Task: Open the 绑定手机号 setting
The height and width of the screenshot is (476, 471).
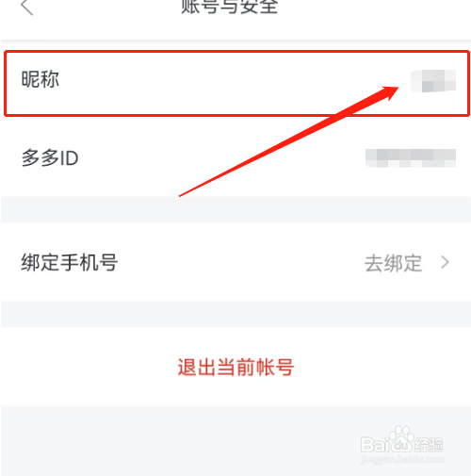Action: click(235, 262)
